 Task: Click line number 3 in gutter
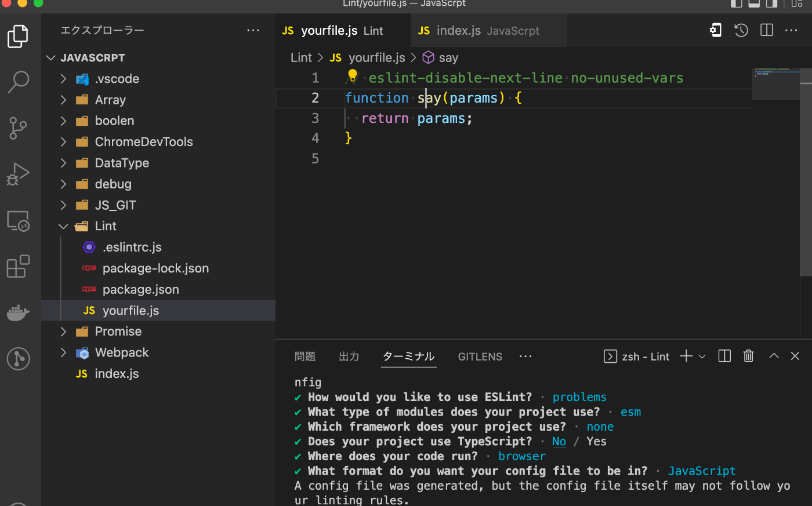pyautogui.click(x=315, y=118)
